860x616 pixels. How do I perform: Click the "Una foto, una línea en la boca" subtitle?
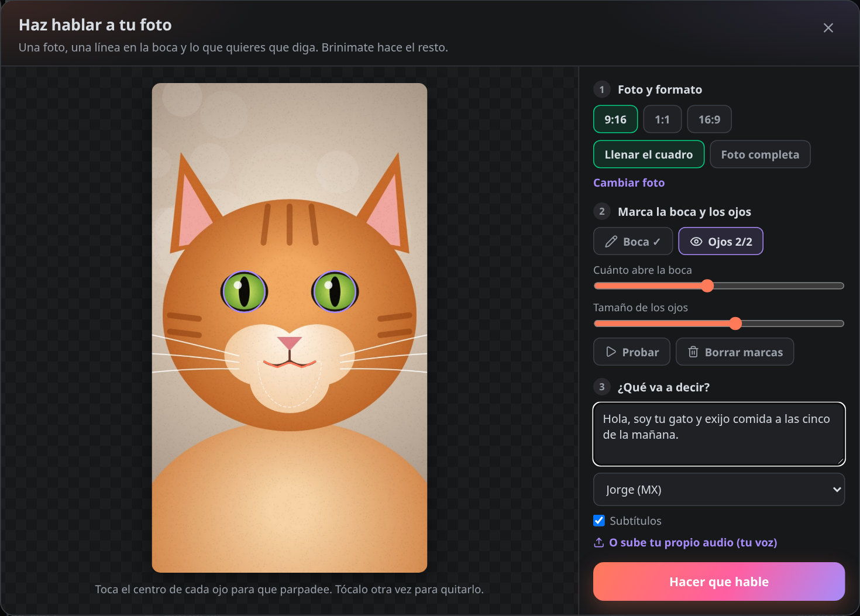(233, 47)
